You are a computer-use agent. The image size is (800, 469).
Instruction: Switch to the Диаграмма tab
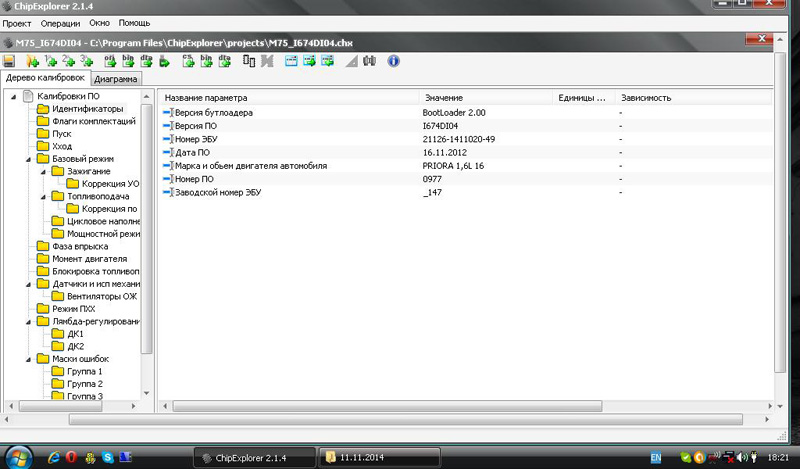(x=116, y=79)
